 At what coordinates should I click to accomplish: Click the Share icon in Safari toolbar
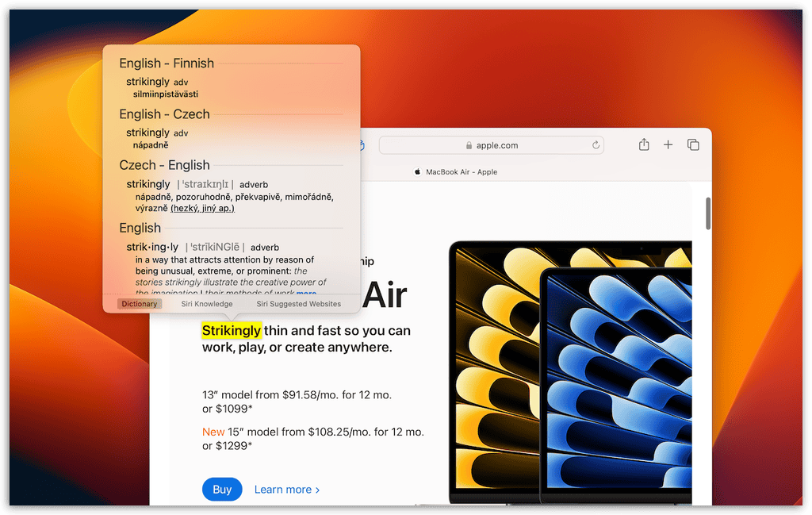644,144
